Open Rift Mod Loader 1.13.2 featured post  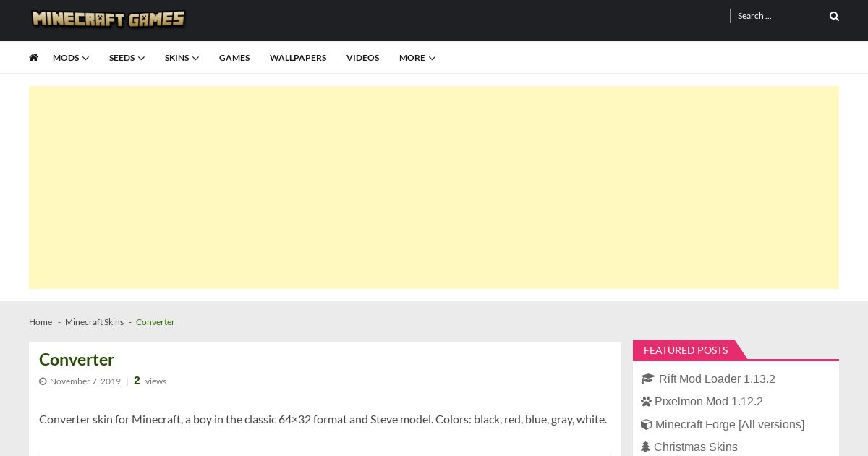tap(717, 379)
